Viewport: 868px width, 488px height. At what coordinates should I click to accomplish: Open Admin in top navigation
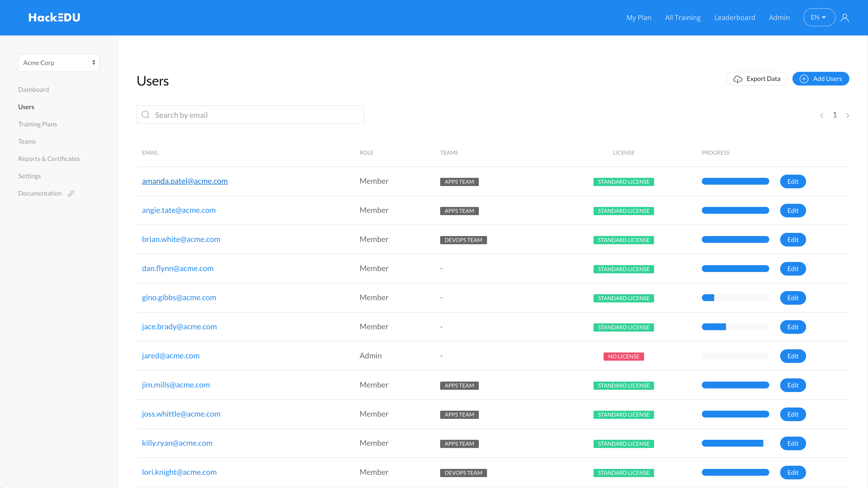click(x=779, y=18)
